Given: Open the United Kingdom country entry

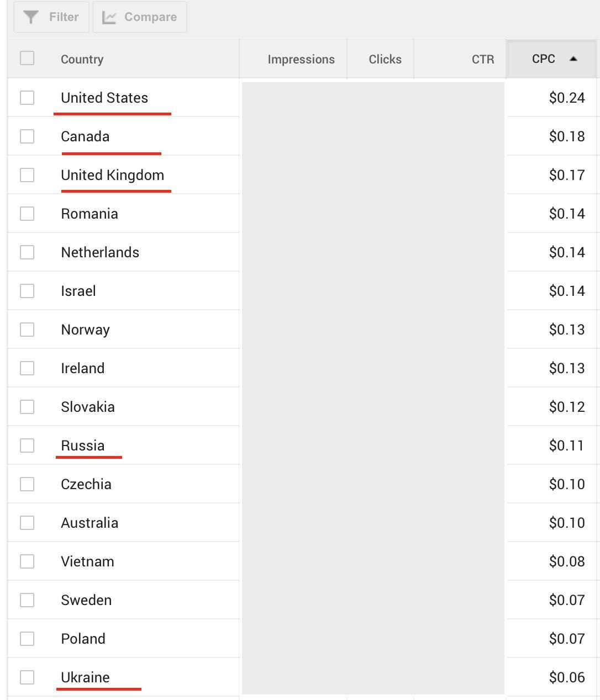Looking at the screenshot, I should (113, 175).
